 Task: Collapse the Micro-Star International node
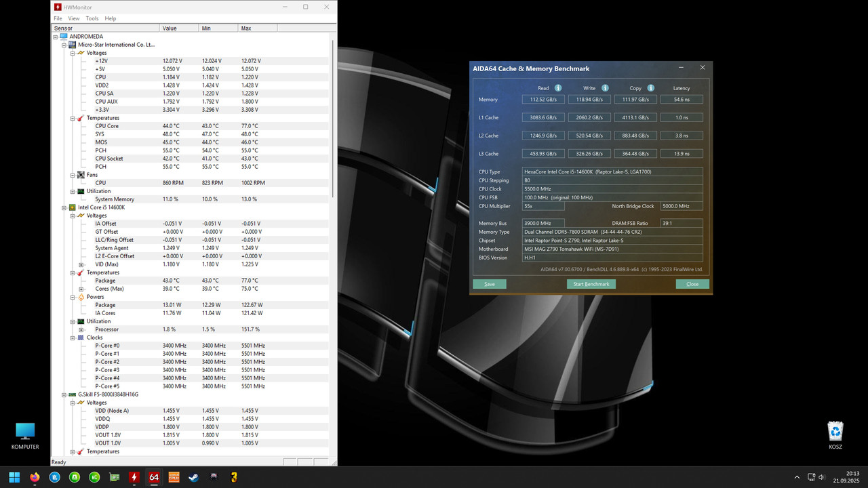tap(64, 45)
